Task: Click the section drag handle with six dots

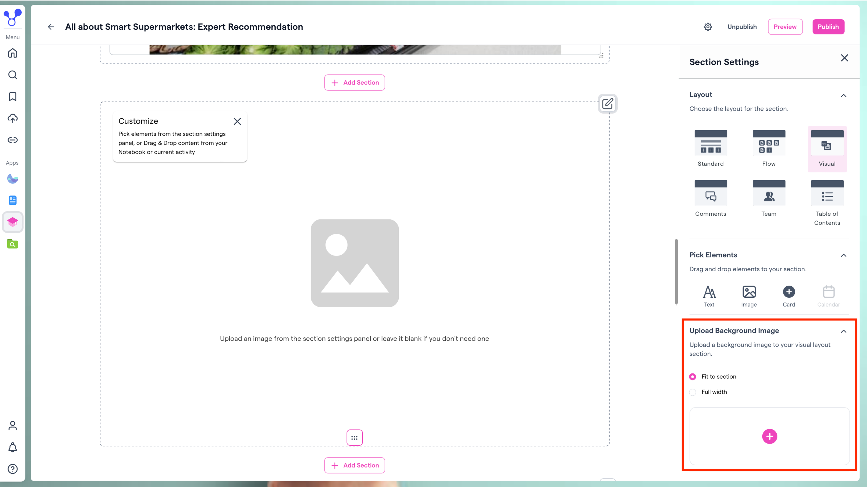Action: [355, 438]
